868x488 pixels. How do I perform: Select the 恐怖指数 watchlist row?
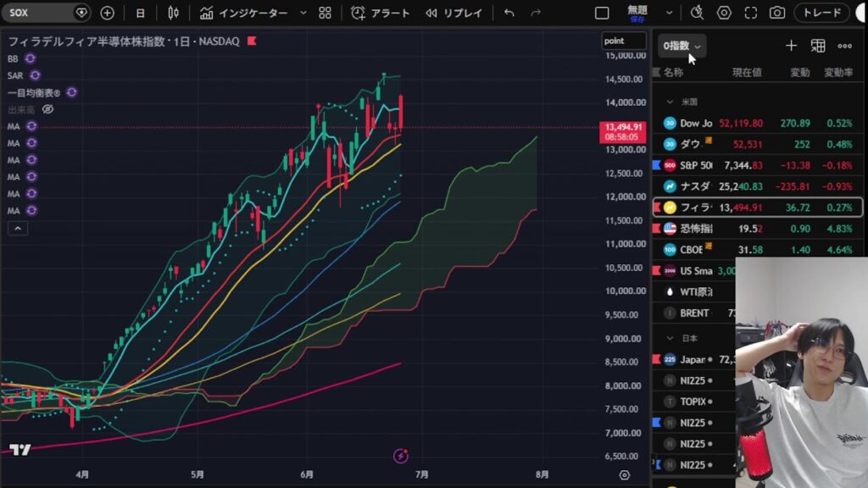tap(757, 229)
